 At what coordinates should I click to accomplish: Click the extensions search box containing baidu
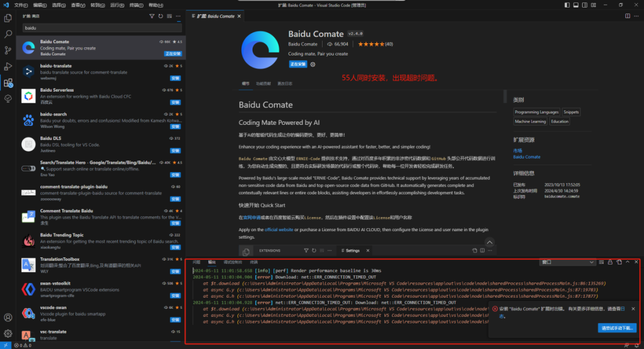[x=102, y=28]
